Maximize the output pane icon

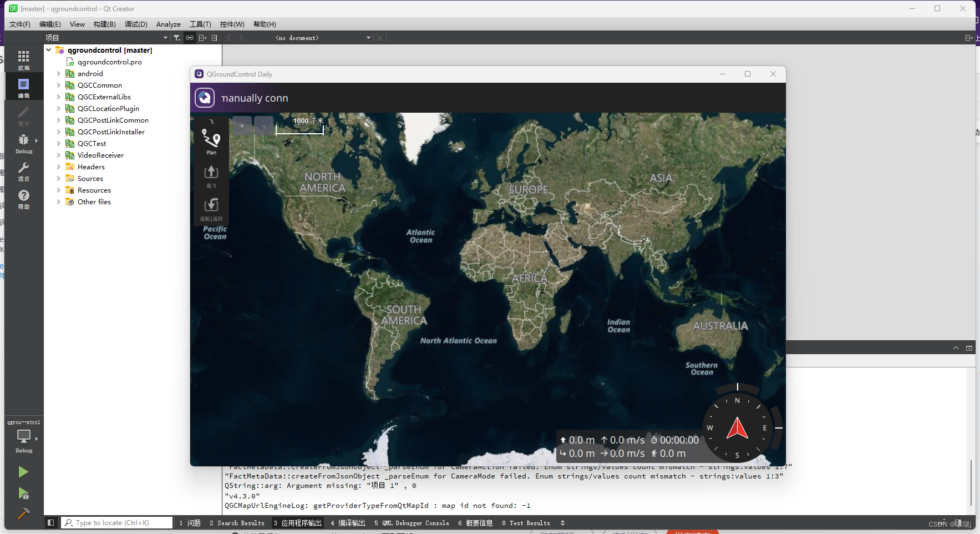pyautogui.click(x=969, y=348)
